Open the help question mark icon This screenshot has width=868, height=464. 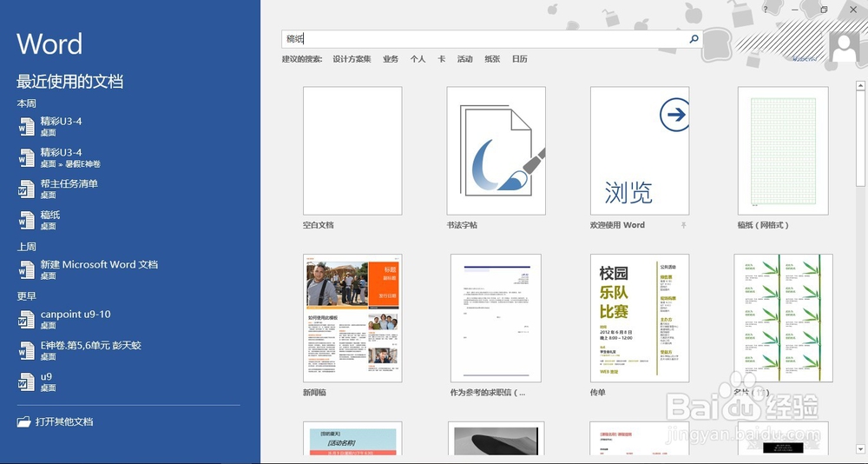(766, 10)
